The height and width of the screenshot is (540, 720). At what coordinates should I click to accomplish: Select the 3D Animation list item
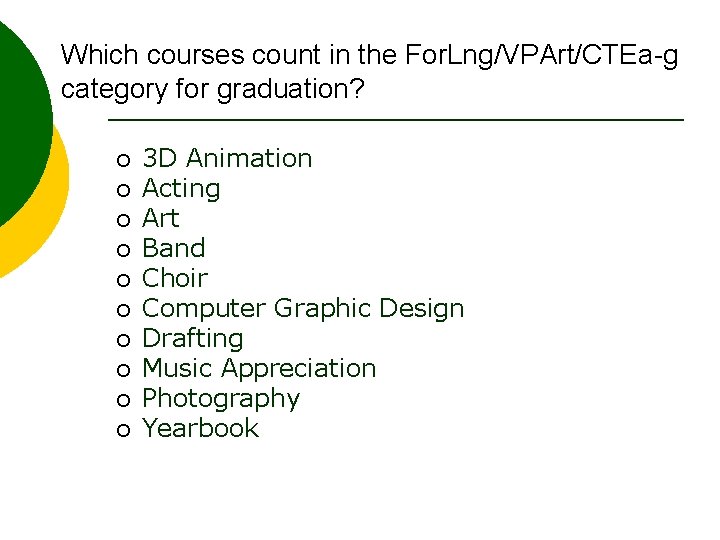[227, 158]
